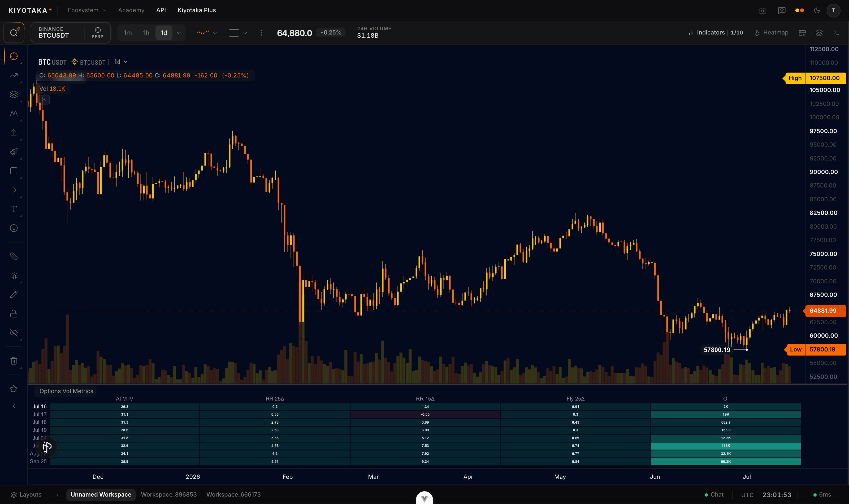The height and width of the screenshot is (504, 849).
Task: Select the crosshair cursor tool
Action: pyautogui.click(x=14, y=56)
